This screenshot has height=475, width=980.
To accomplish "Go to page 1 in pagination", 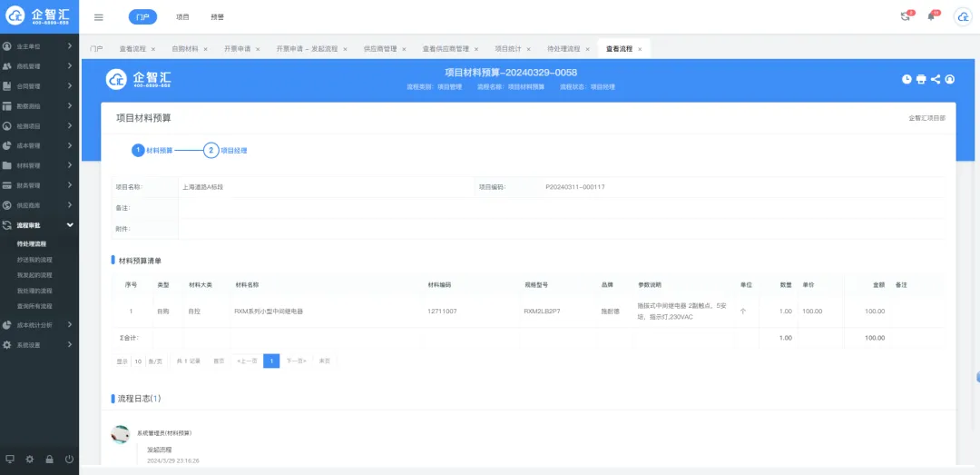I will click(x=271, y=361).
